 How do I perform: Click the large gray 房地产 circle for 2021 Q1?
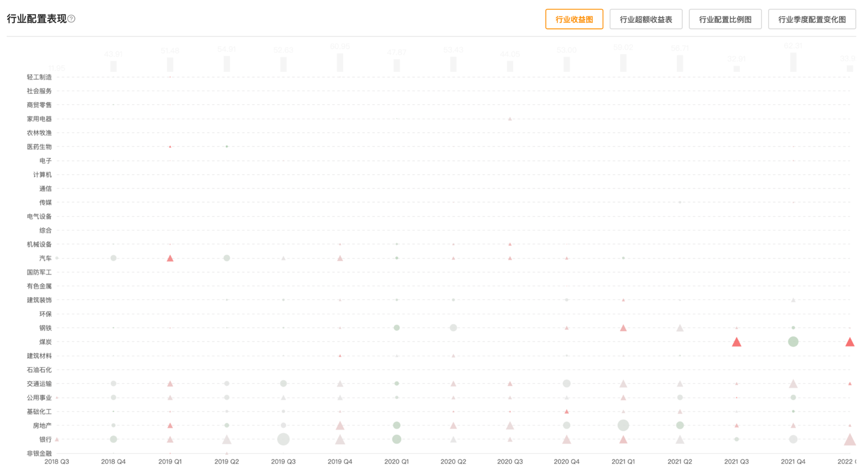(x=623, y=425)
